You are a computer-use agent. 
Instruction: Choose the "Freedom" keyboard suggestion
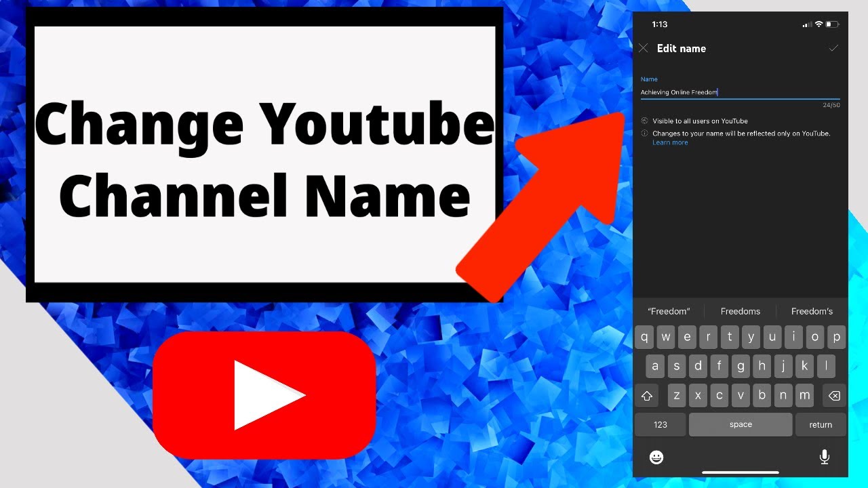pos(669,311)
